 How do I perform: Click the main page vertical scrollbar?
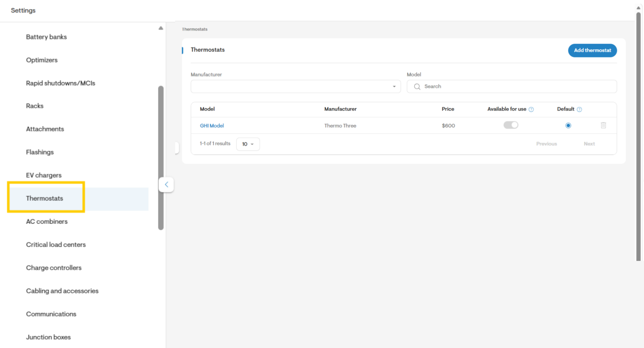[638, 136]
